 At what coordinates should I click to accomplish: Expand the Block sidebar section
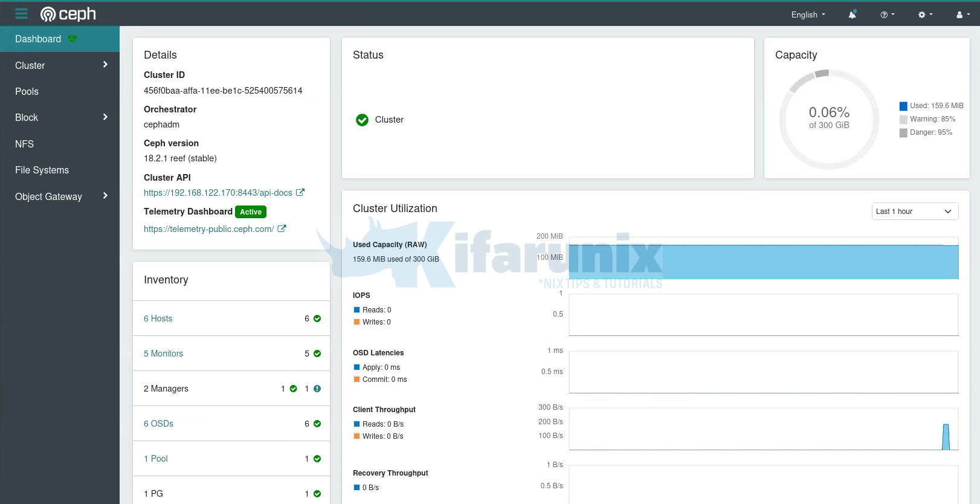[60, 117]
